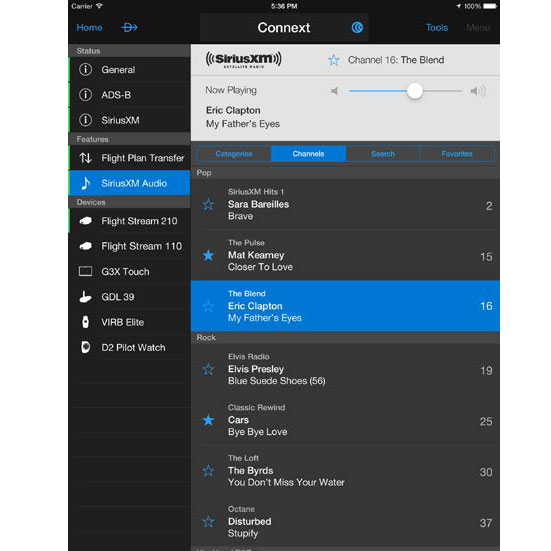
Task: Toggle favorite star for The Loft
Action: [x=208, y=471]
